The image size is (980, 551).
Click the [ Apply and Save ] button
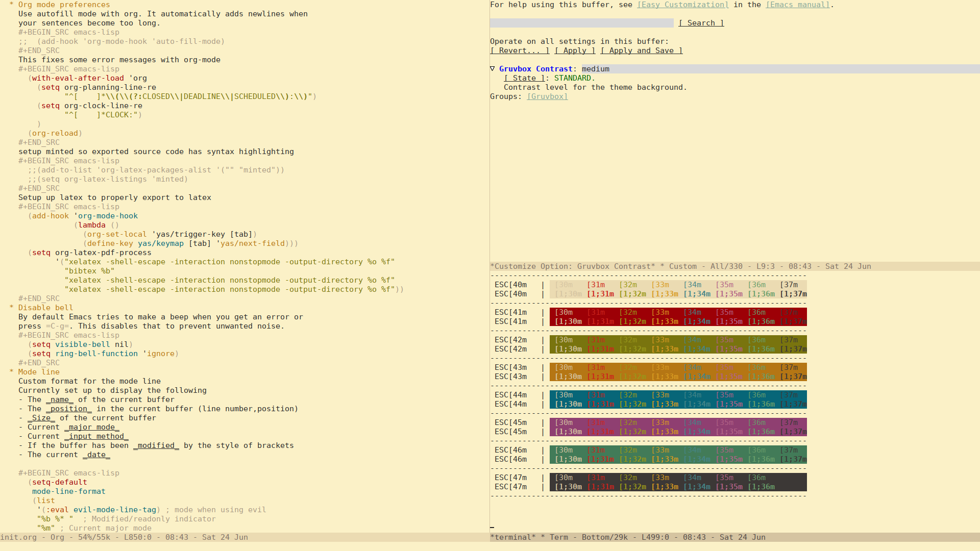[640, 51]
